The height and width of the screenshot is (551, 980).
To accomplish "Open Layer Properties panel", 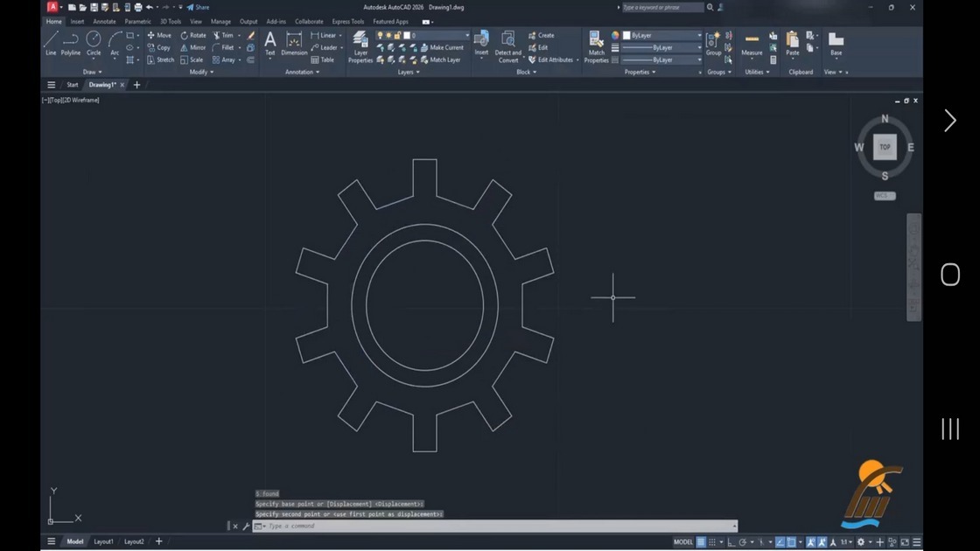I will 360,47.
